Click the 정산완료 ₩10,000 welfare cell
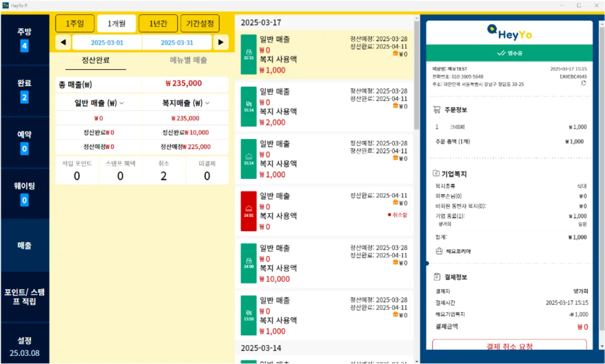The height and width of the screenshot is (364, 605). 186,132
